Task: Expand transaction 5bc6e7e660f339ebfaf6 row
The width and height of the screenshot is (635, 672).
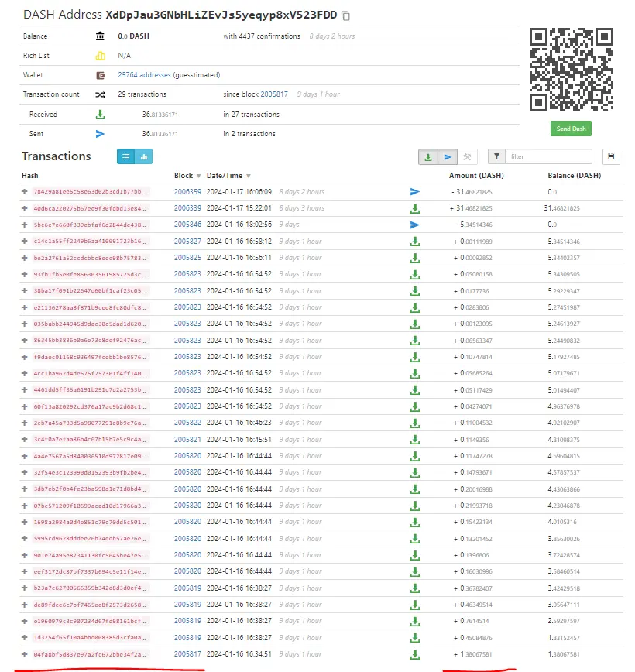Action: pyautogui.click(x=25, y=225)
